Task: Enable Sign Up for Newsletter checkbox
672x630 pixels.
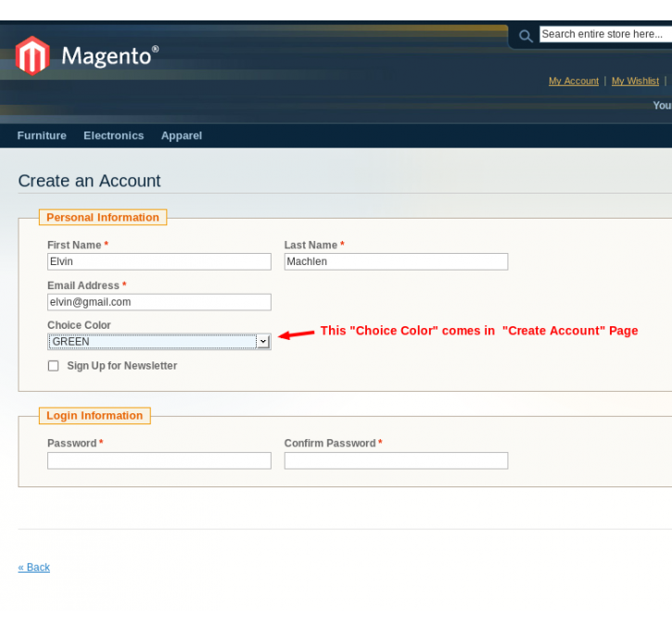Action: [x=53, y=366]
